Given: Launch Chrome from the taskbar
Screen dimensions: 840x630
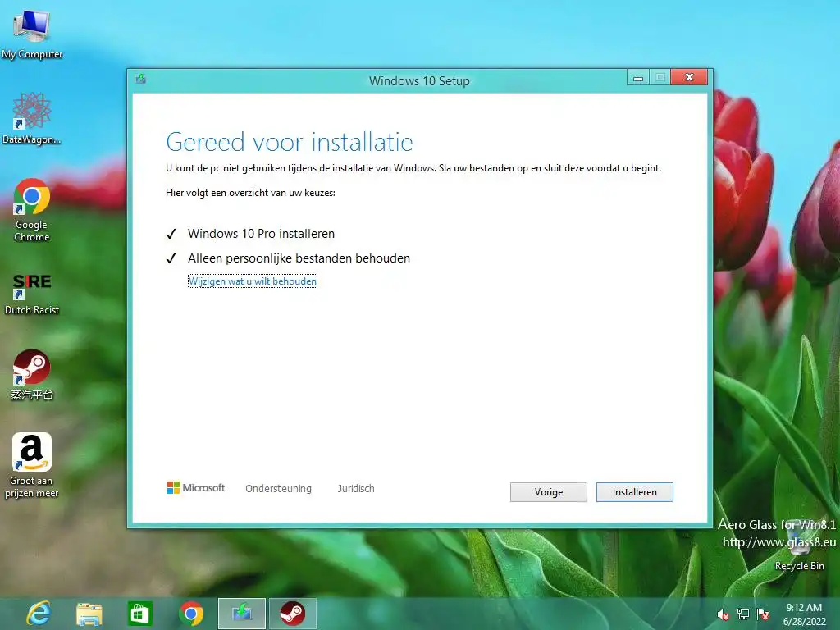Looking at the screenshot, I should tap(191, 614).
